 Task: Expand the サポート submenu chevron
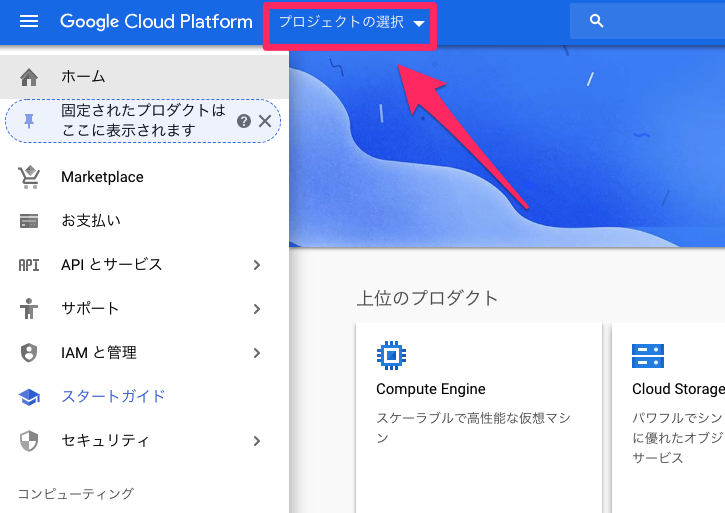point(257,309)
